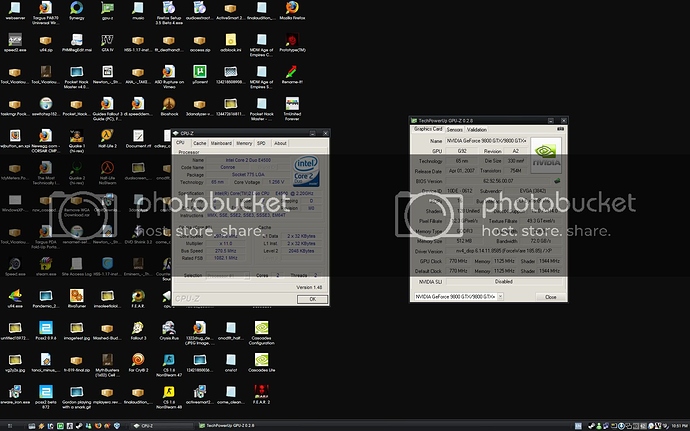Open the Cascades Configuration NVIDIA icon
690x431 pixels.
[x=261, y=332]
